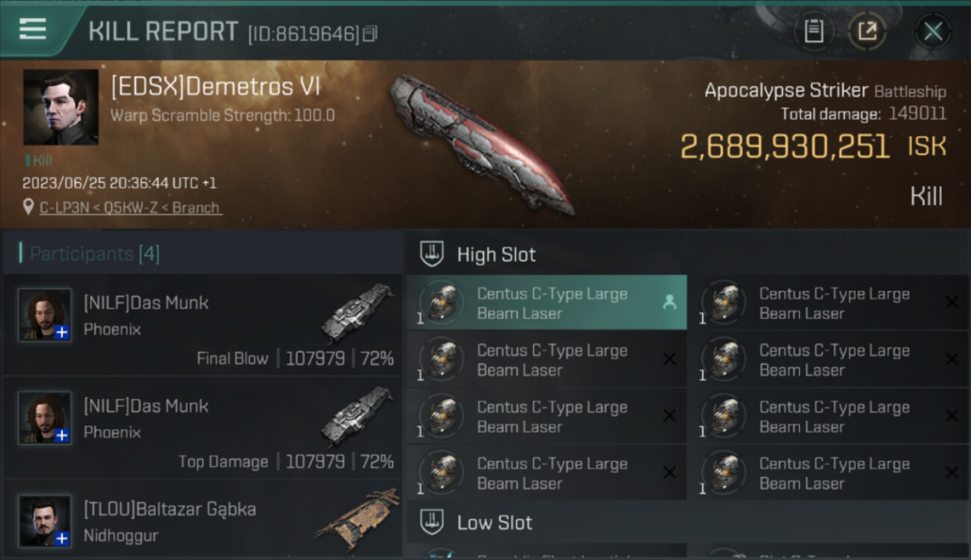Screen dimensions: 971x560
Task: Open the C-LP3N location link
Action: [x=130, y=208]
